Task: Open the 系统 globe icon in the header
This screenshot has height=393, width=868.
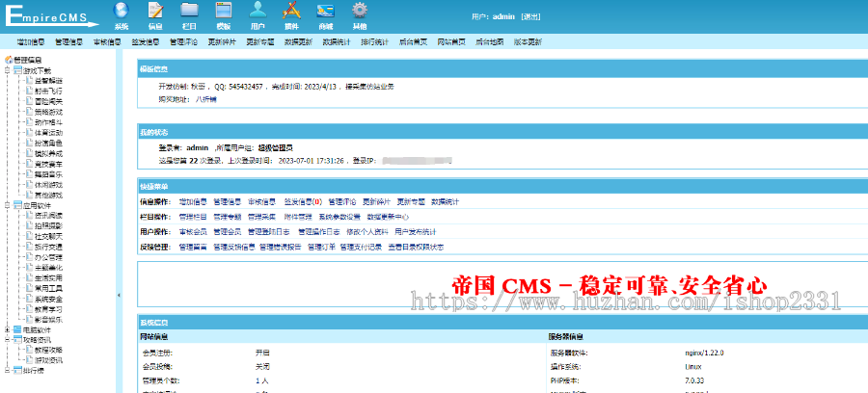Action: pyautogui.click(x=122, y=10)
